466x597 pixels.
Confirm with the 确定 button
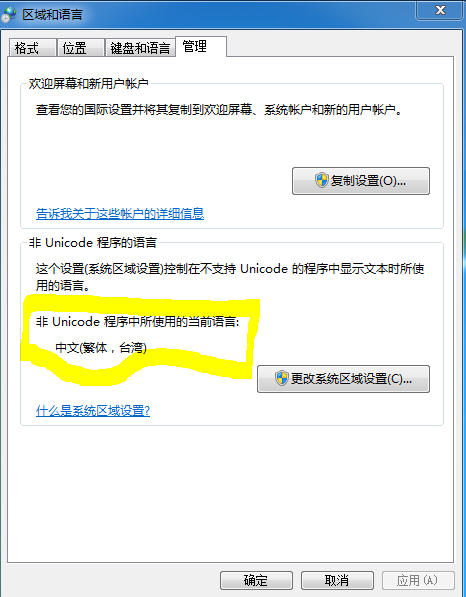click(256, 580)
